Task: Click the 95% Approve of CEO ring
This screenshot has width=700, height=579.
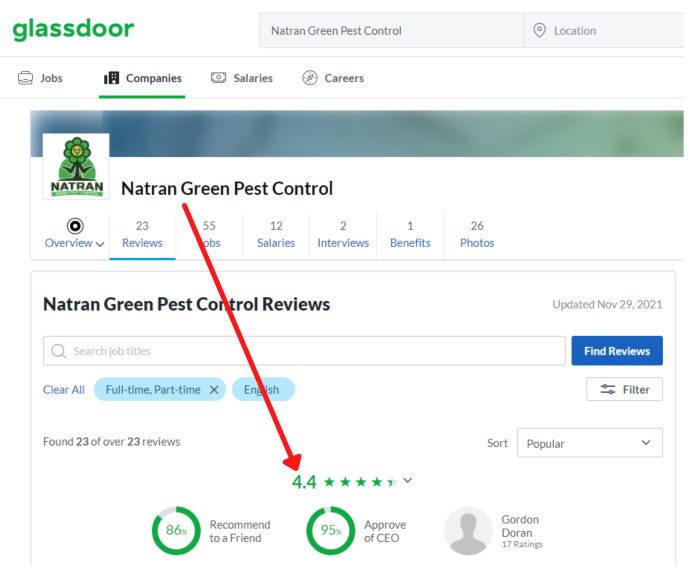Action: 331,531
